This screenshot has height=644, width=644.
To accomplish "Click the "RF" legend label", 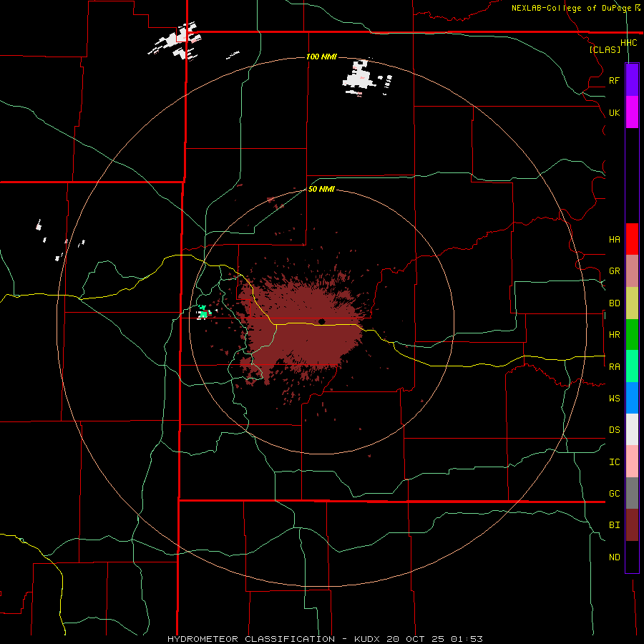I will coord(614,80).
